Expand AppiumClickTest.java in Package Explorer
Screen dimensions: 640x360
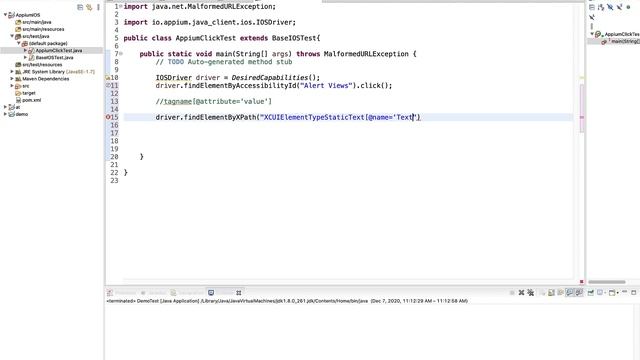pos(25,50)
